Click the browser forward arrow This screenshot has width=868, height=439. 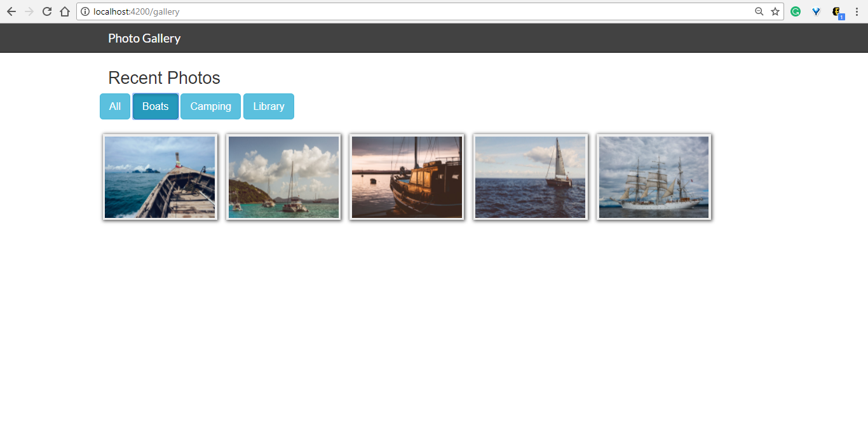tap(29, 11)
